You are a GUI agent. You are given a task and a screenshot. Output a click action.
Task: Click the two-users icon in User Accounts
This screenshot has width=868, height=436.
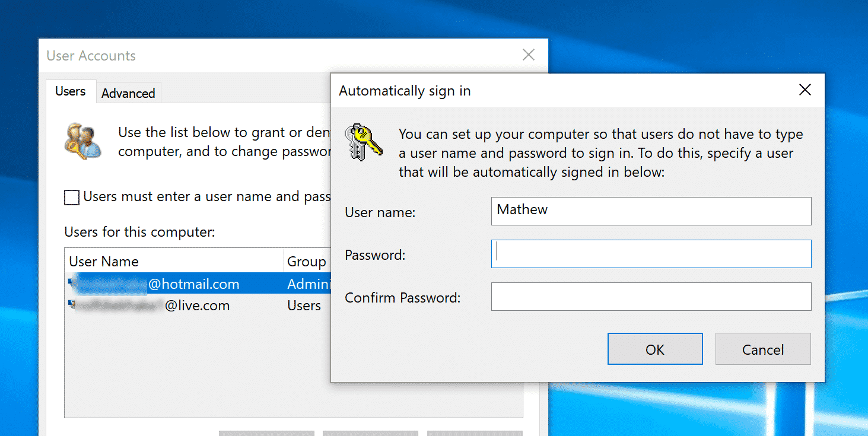coord(83,141)
